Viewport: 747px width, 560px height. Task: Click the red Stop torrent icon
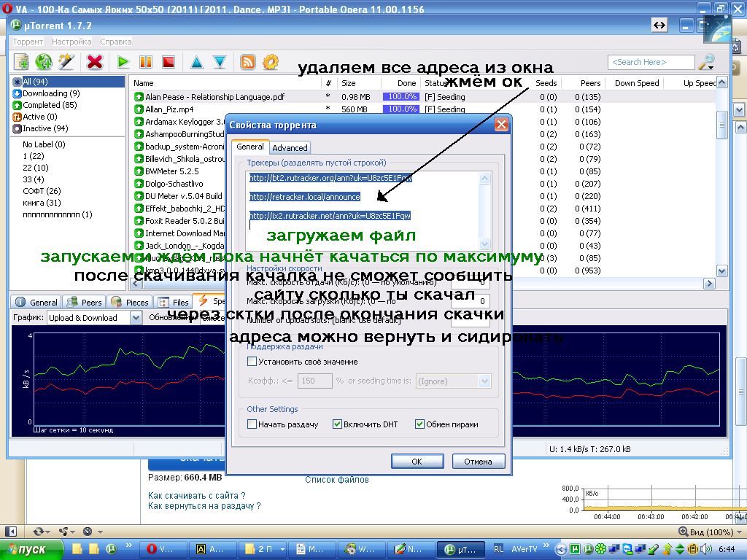click(169, 62)
